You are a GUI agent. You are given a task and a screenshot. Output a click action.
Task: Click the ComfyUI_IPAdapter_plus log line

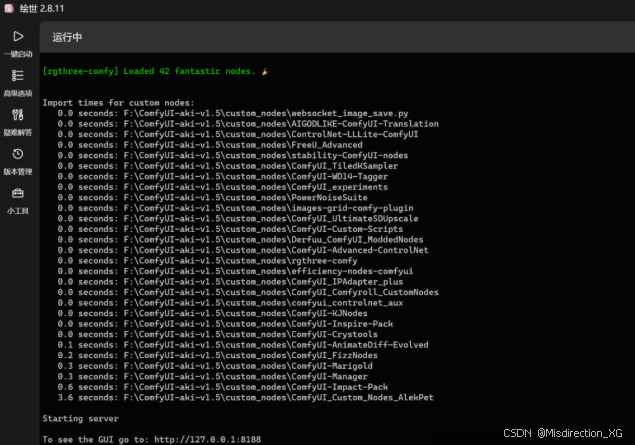(230, 282)
